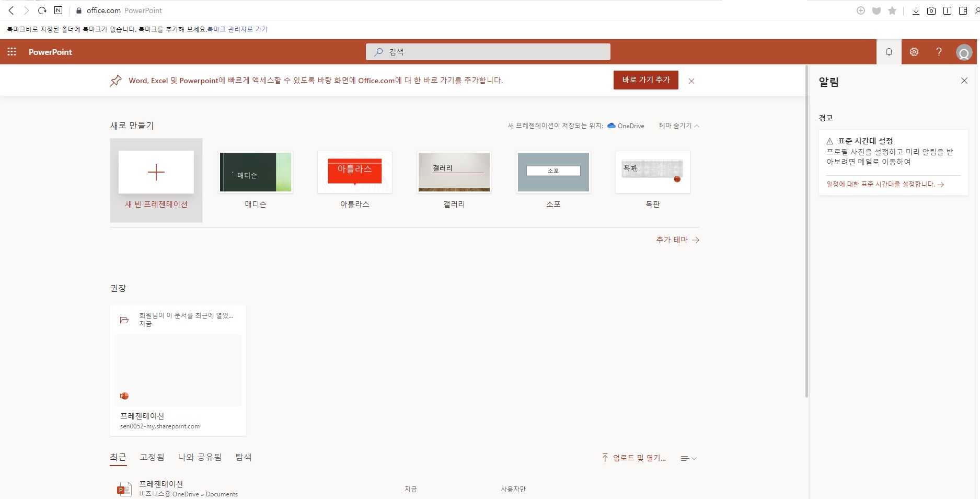The height and width of the screenshot is (499, 980).
Task: Switch to 최근 tab
Action: pyautogui.click(x=118, y=457)
